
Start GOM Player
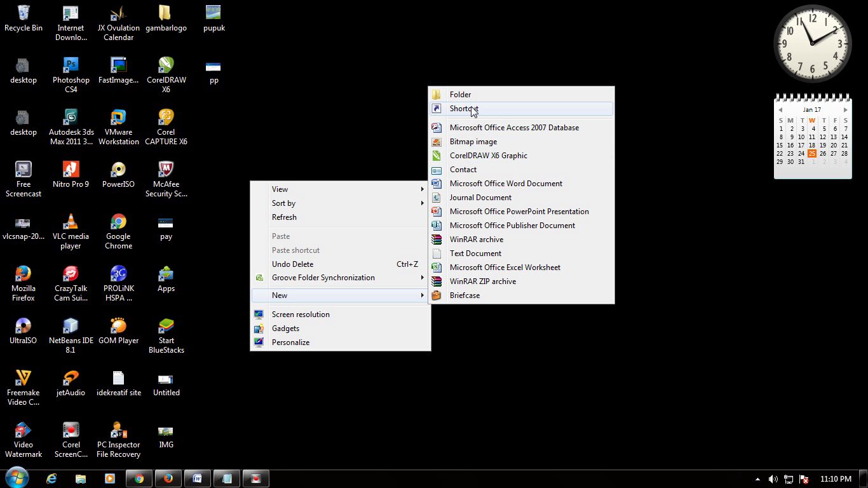click(x=118, y=326)
